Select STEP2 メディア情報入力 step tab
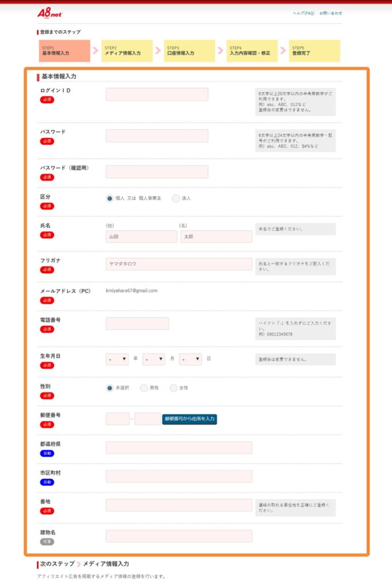 [127, 51]
